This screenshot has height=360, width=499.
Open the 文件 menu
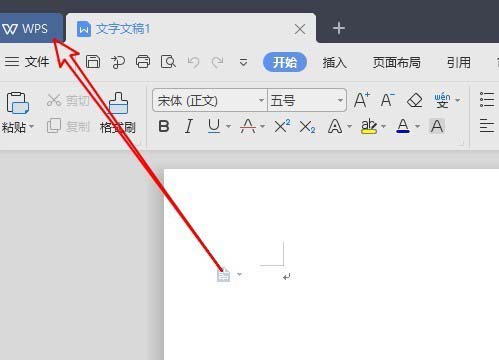[x=27, y=62]
